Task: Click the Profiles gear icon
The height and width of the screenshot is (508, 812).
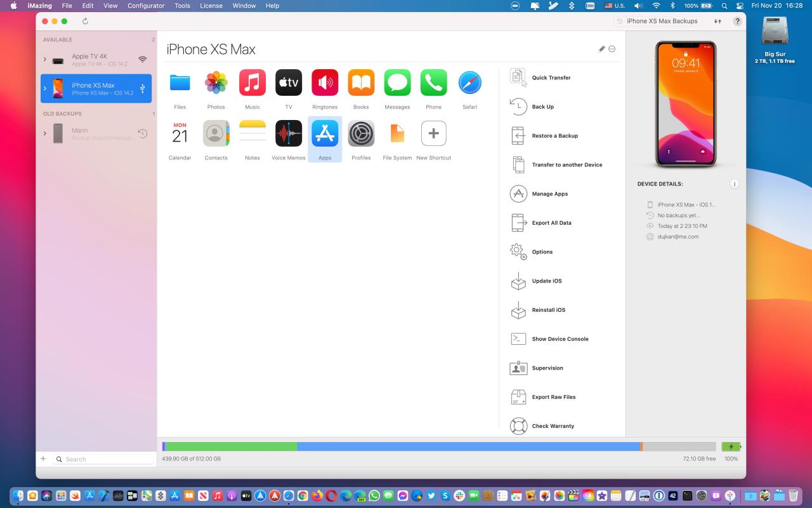Action: 361,134
